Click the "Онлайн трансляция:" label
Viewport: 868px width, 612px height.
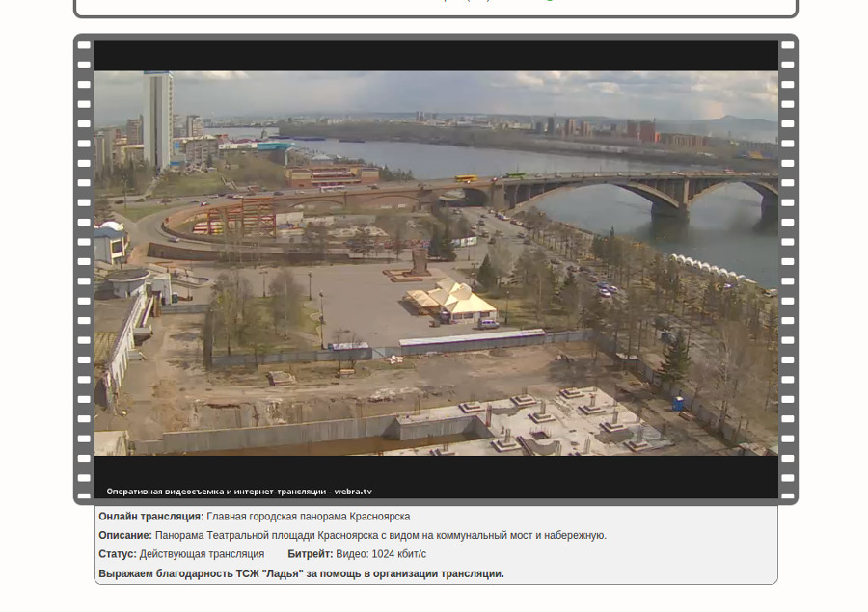[151, 517]
